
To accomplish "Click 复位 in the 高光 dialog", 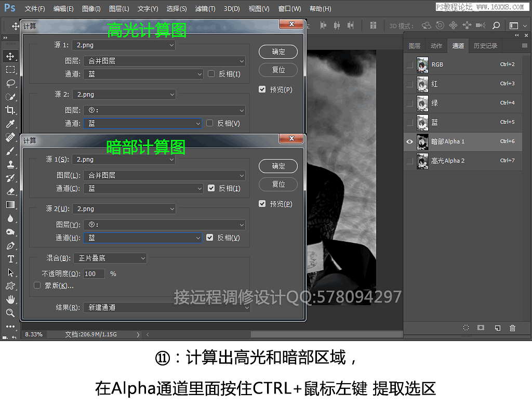I will tap(278, 70).
